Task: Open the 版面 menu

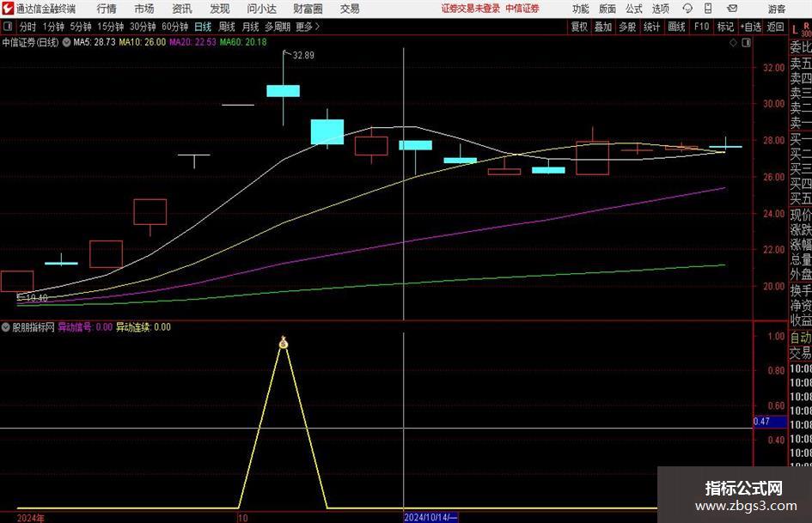Action: pos(607,9)
